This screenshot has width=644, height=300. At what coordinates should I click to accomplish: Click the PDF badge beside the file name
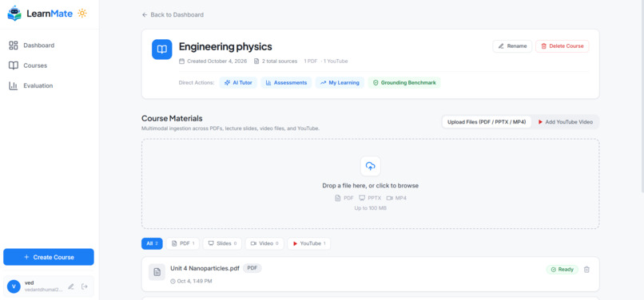(252, 268)
